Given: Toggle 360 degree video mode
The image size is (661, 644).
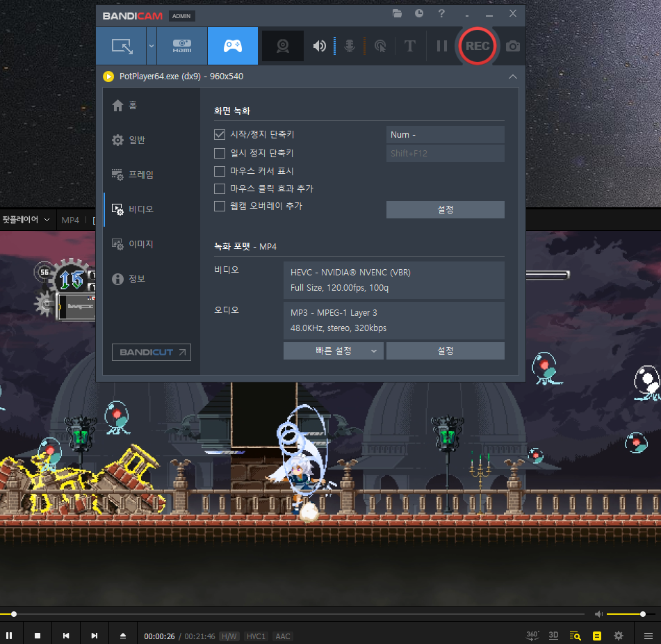Looking at the screenshot, I should [532, 635].
